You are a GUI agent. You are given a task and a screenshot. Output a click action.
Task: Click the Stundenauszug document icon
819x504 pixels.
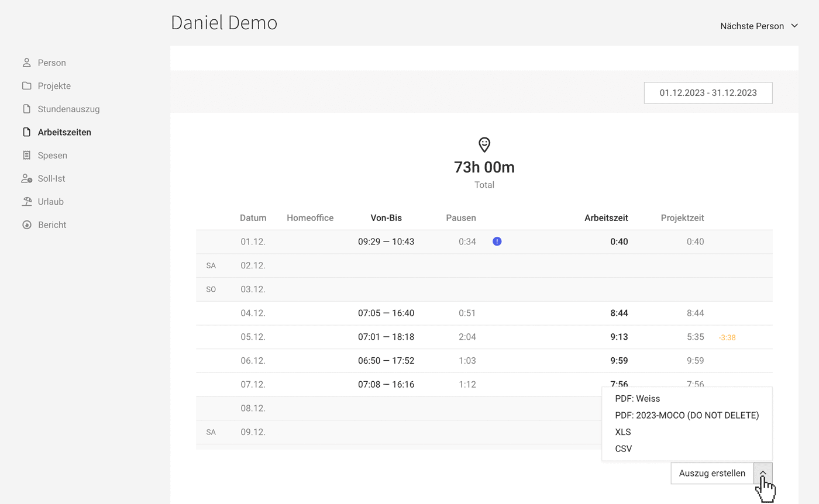(x=26, y=109)
